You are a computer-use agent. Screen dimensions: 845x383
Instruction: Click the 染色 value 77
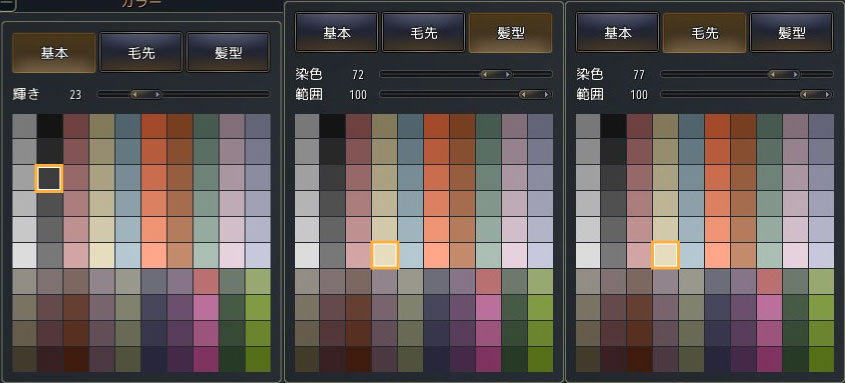(639, 75)
